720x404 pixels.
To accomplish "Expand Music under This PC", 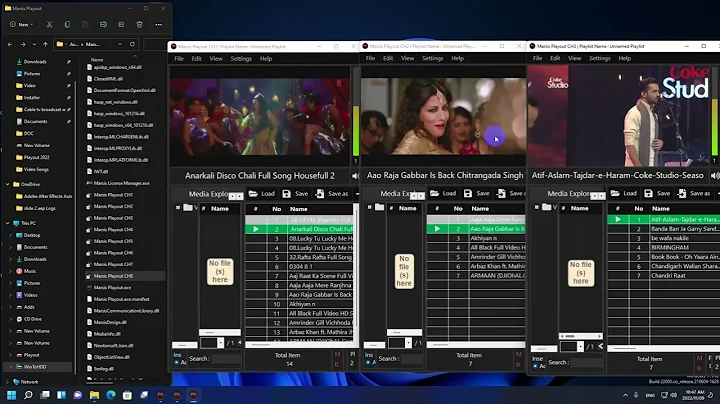I will coord(11,271).
